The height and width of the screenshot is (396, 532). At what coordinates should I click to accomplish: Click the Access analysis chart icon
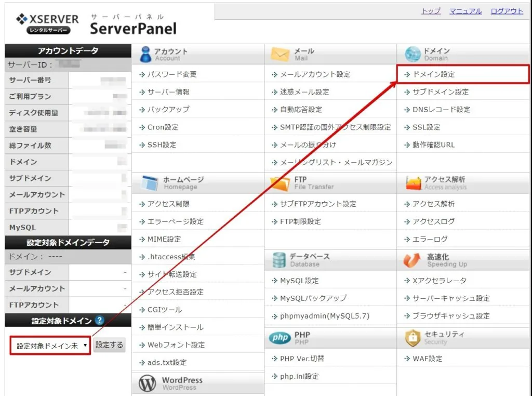(413, 183)
